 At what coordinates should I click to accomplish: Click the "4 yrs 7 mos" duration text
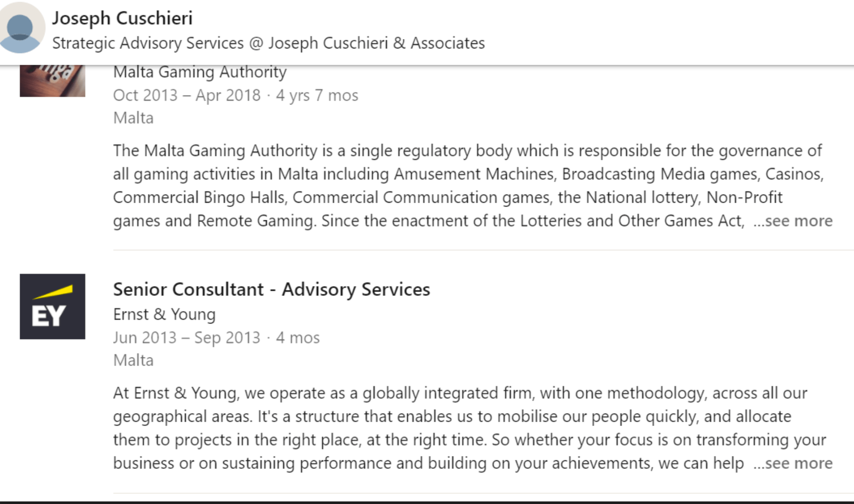point(317,95)
